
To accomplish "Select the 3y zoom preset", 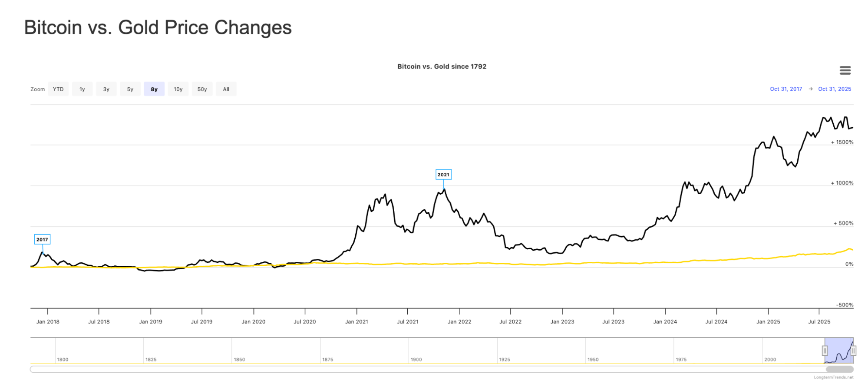I will coord(106,89).
